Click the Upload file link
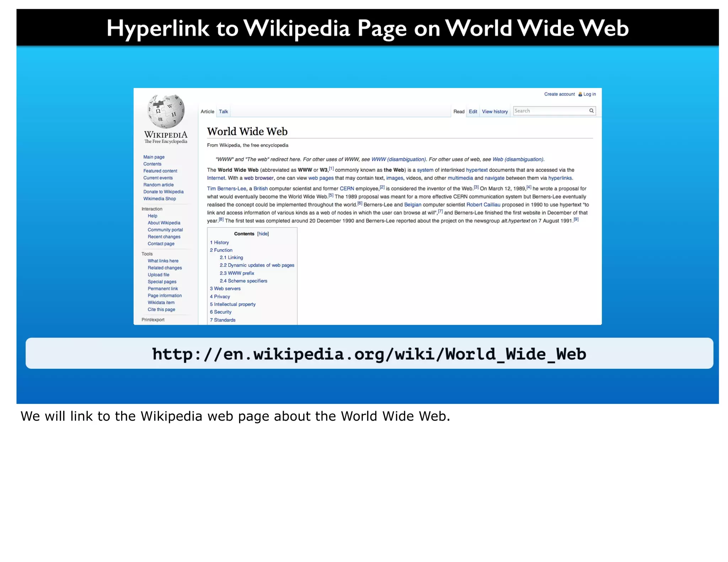This screenshot has height=562, width=728. 159,275
